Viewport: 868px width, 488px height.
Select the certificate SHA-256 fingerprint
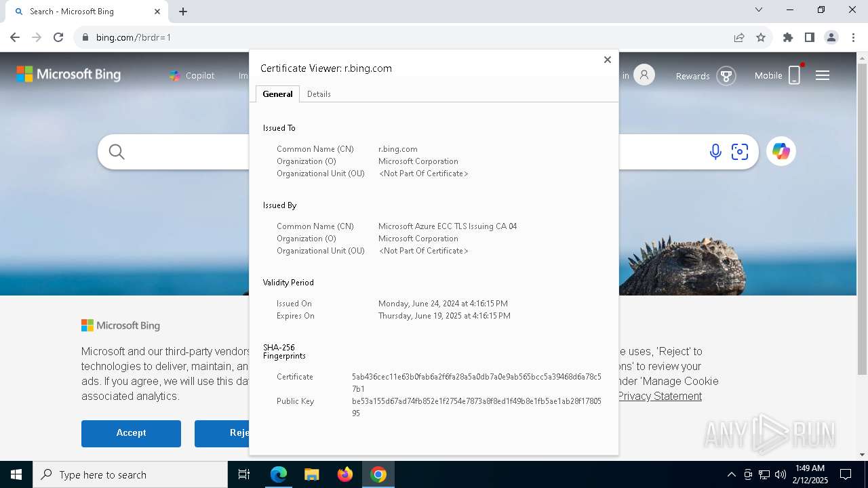[x=477, y=383]
